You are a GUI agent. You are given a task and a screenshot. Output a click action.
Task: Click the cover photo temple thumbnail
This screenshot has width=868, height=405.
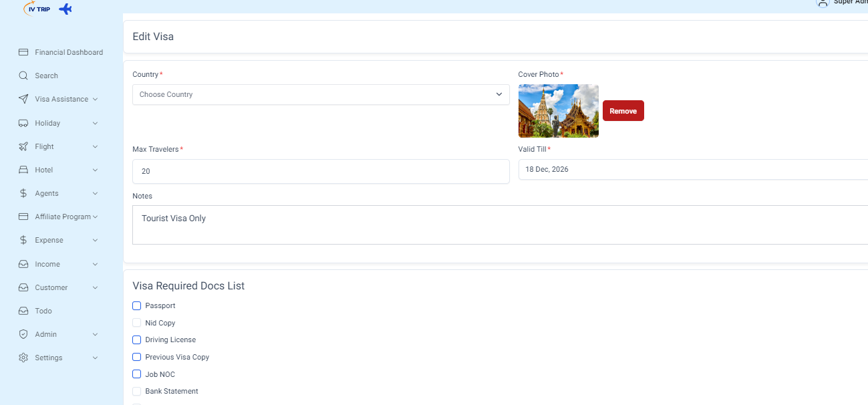(x=559, y=111)
